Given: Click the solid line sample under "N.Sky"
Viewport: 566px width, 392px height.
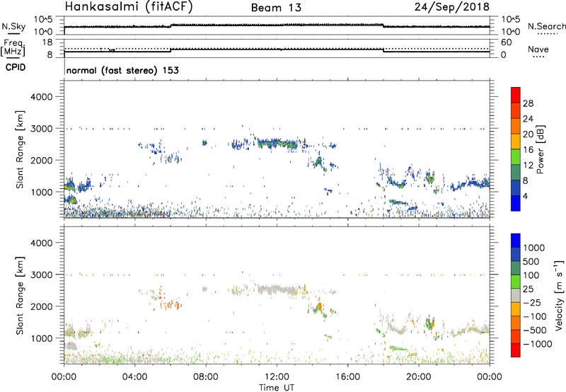Looking at the screenshot, I should pos(13,34).
